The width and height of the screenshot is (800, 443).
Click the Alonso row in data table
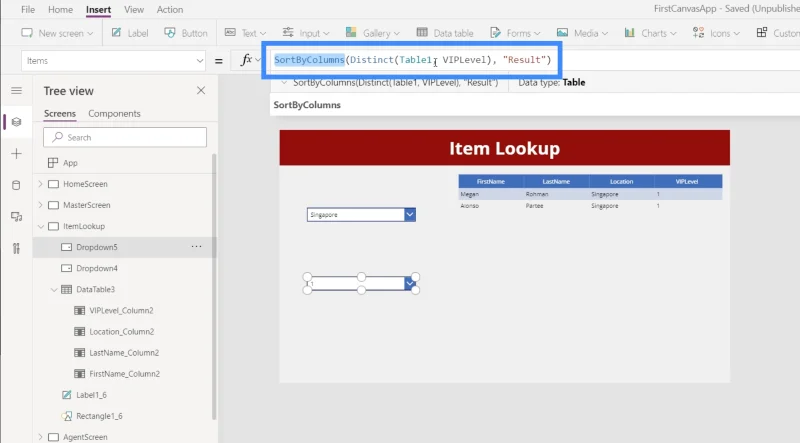[590, 206]
